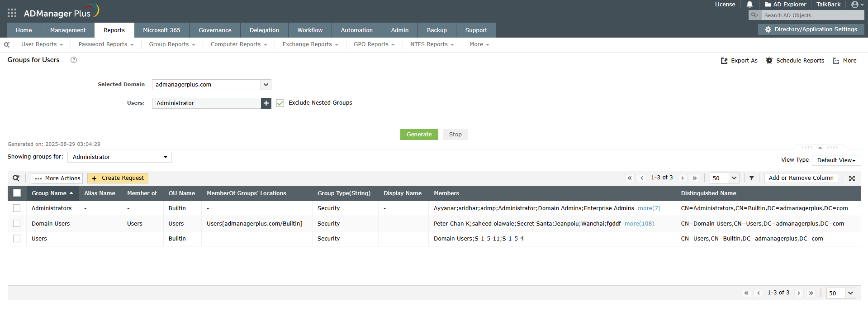This screenshot has height=313, width=868.
Task: Go to previous page using bottom pagination
Action: pos(759,293)
